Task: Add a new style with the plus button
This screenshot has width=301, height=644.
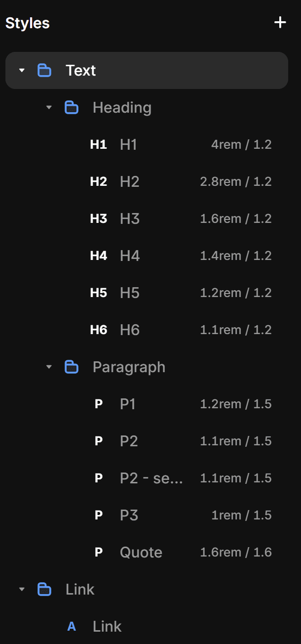Action: tap(280, 22)
